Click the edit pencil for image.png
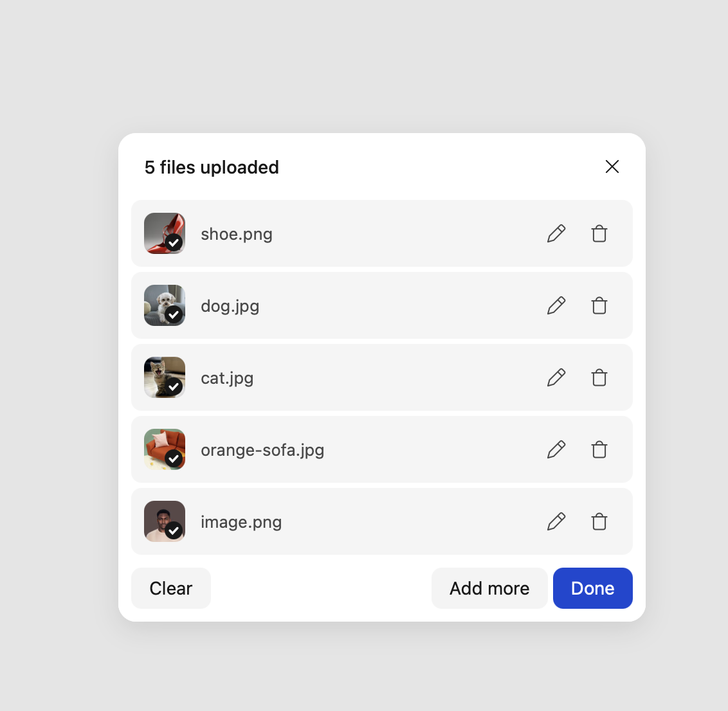 tap(556, 521)
